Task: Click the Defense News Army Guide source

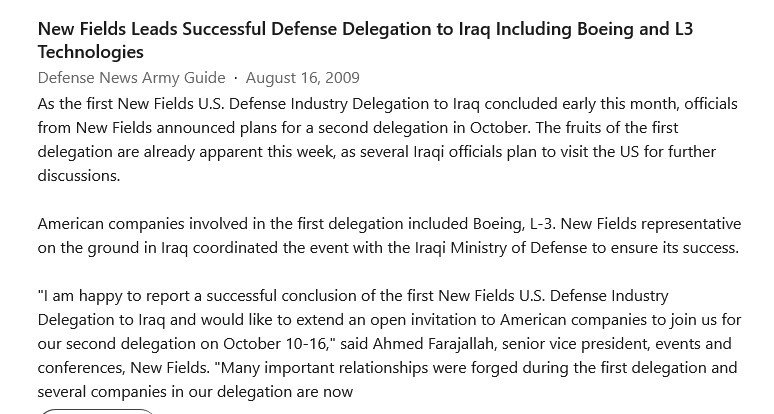Action: coord(131,78)
